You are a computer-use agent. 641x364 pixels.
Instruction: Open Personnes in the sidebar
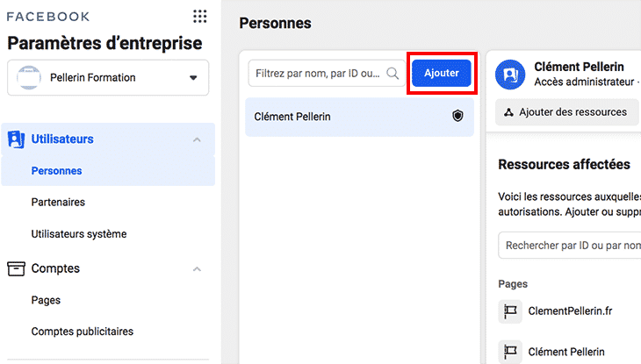pos(56,171)
